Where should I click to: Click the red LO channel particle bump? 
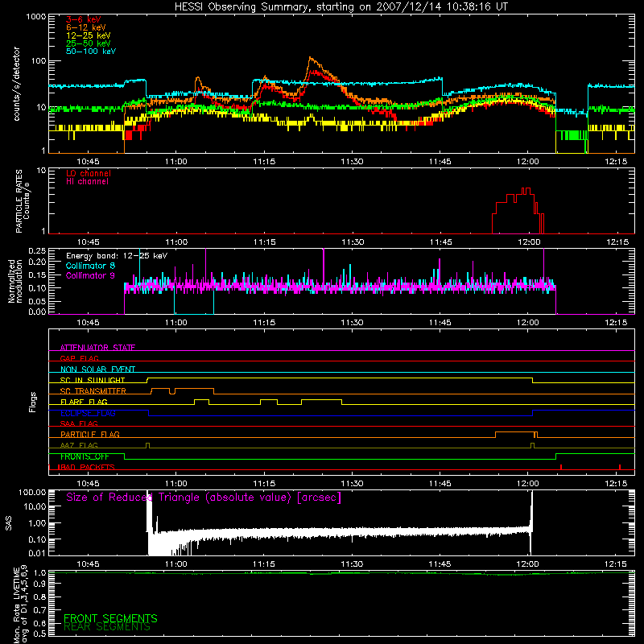518,211
